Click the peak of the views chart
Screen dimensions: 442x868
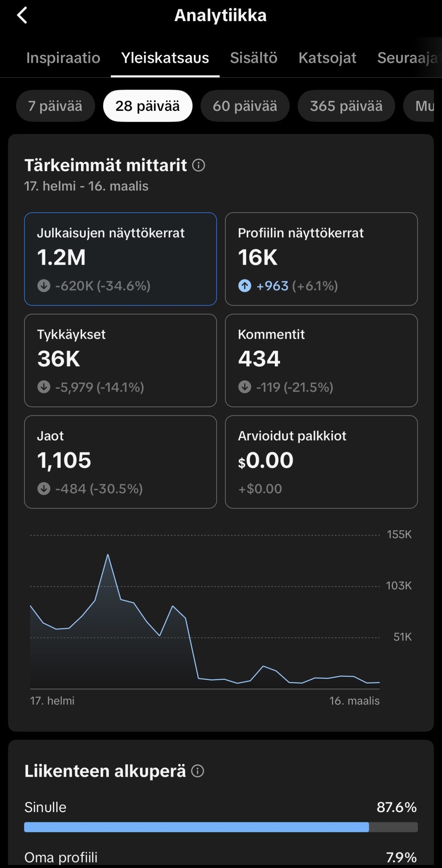(108, 555)
